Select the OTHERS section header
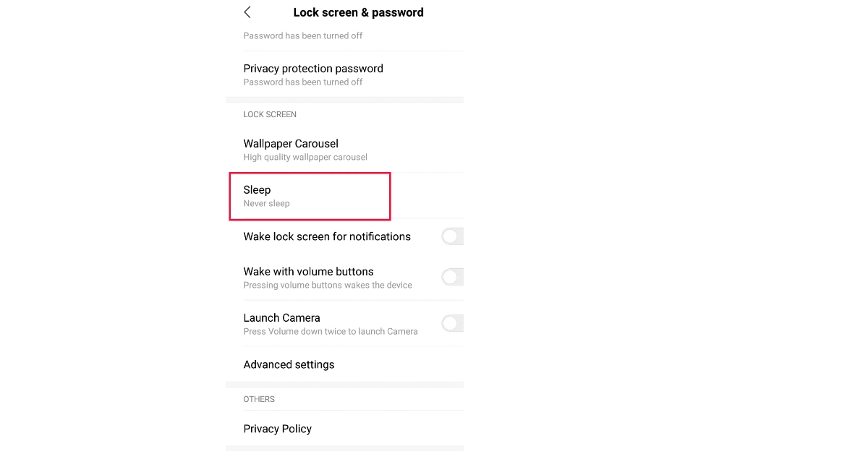This screenshot has height=454, width=868. pos(259,399)
